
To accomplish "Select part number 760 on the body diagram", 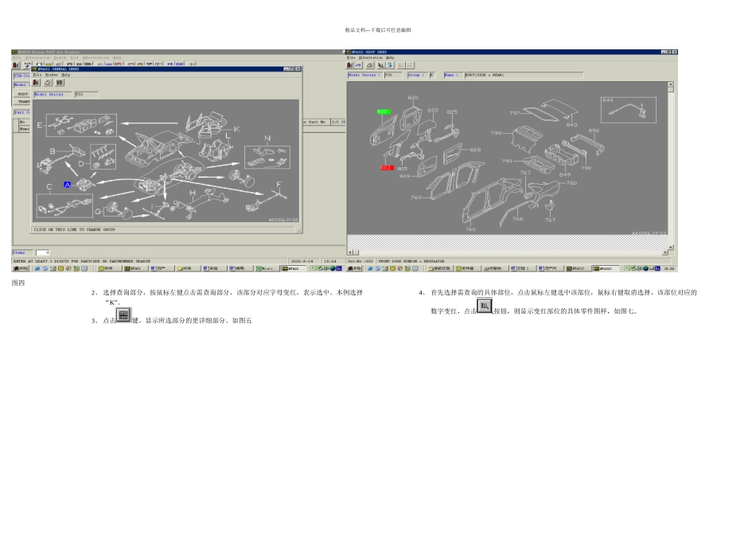I will pyautogui.click(x=470, y=229).
